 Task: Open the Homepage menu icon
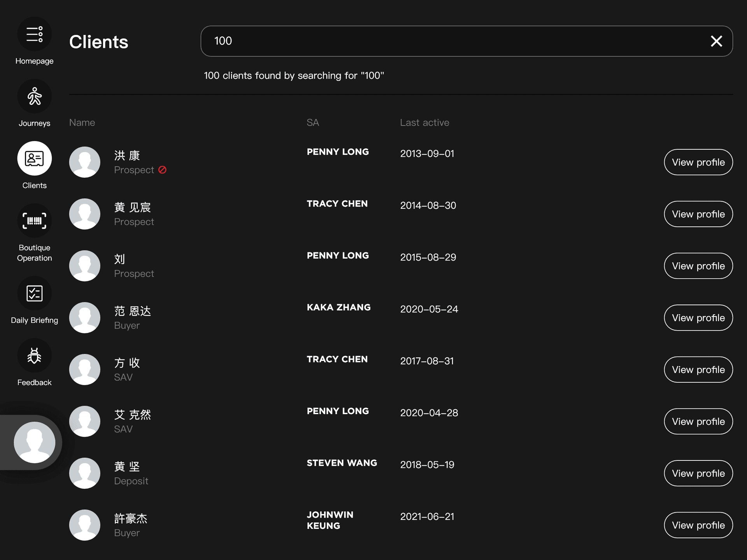[34, 34]
